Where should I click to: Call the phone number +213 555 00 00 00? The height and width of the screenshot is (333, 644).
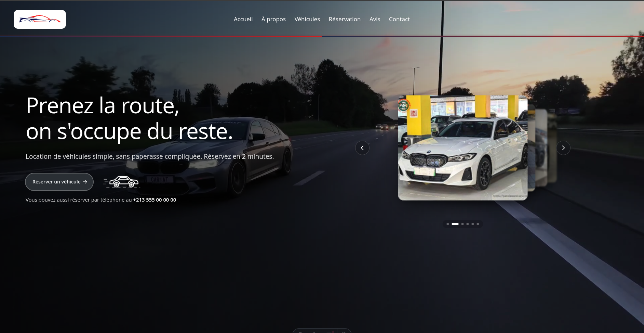[155, 200]
